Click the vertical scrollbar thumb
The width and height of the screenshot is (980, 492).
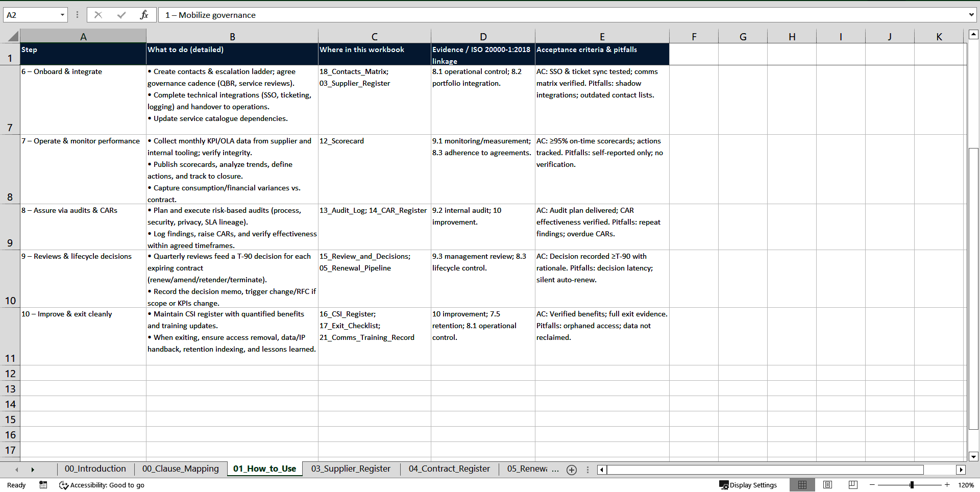tap(973, 288)
